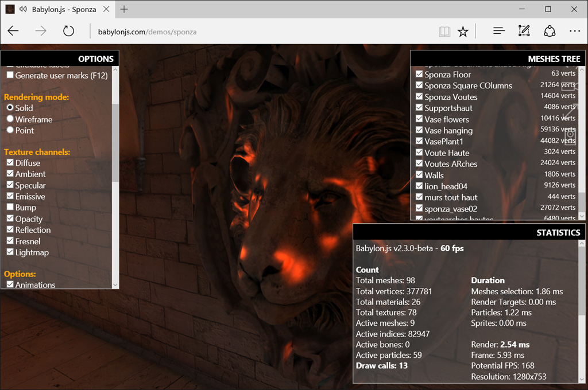Open the reading view book icon
This screenshot has width=588, height=390.
pos(444,32)
